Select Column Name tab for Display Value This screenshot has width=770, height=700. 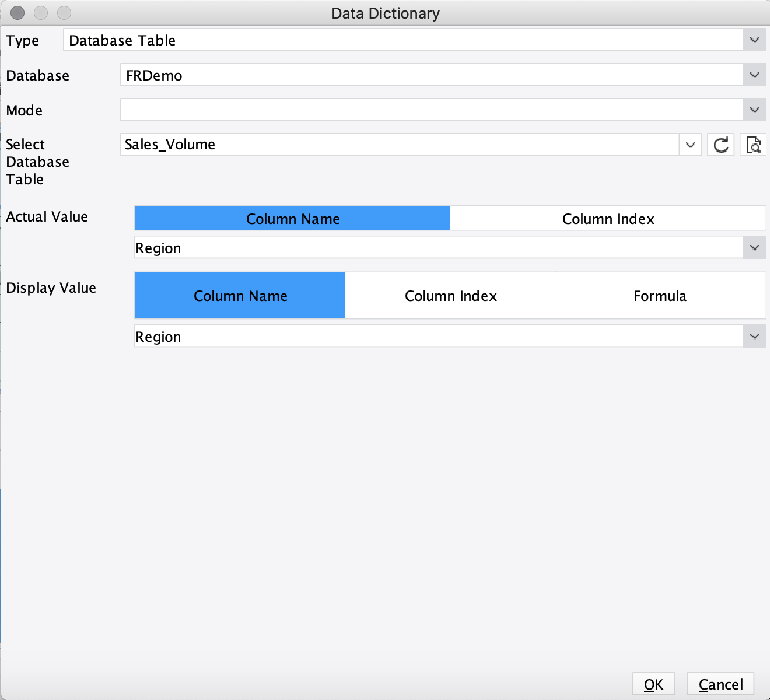point(240,296)
